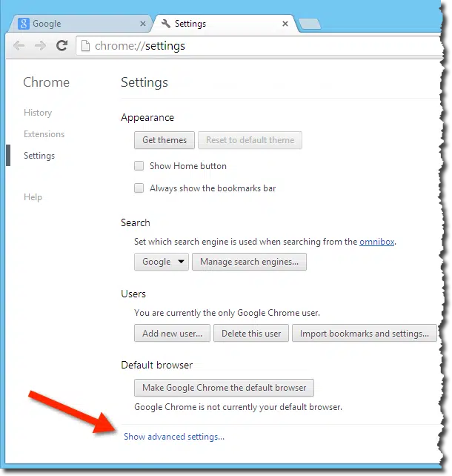Open Google search engine dropdown
This screenshot has height=476, width=452.
pos(162,262)
